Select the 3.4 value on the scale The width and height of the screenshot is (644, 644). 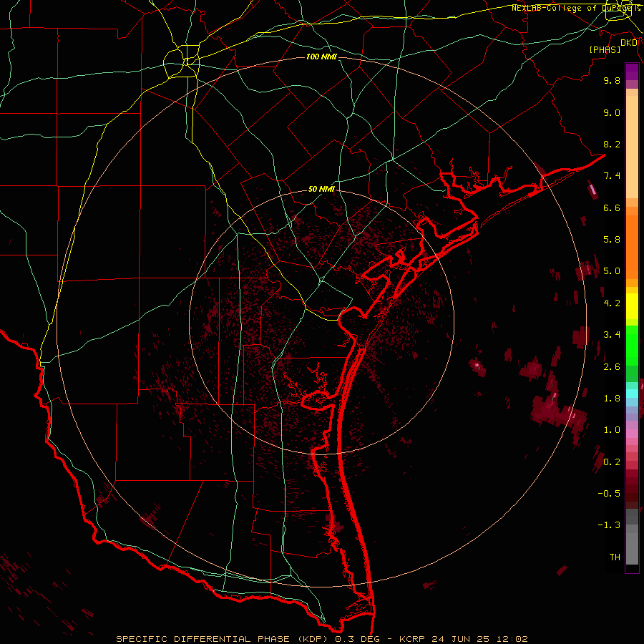pyautogui.click(x=612, y=335)
